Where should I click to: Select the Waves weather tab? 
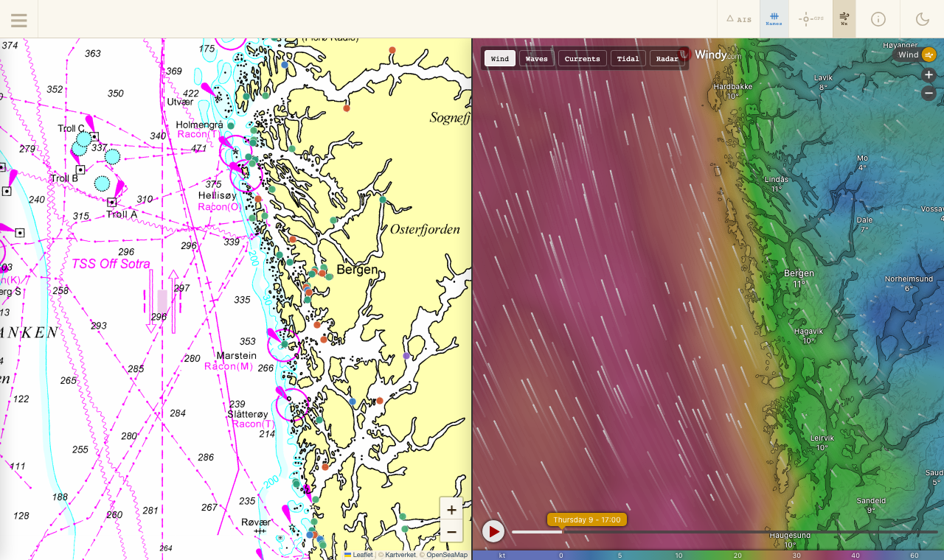pyautogui.click(x=536, y=59)
